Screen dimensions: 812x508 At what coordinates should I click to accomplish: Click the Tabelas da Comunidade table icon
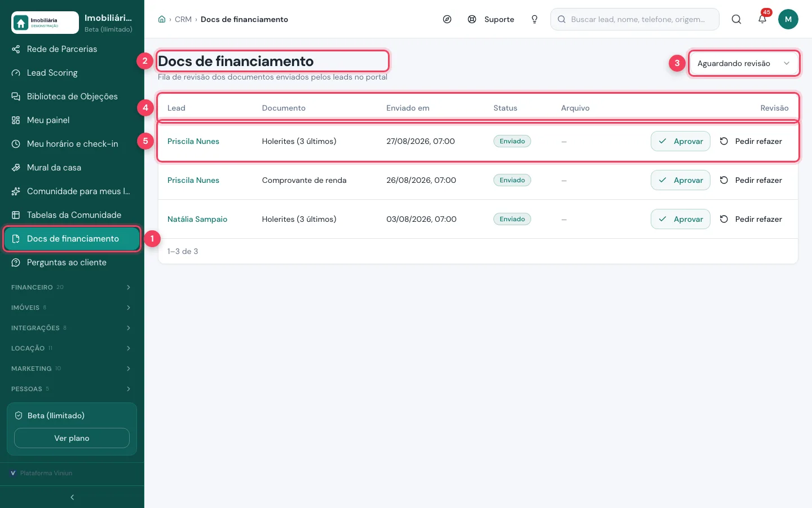[16, 215]
